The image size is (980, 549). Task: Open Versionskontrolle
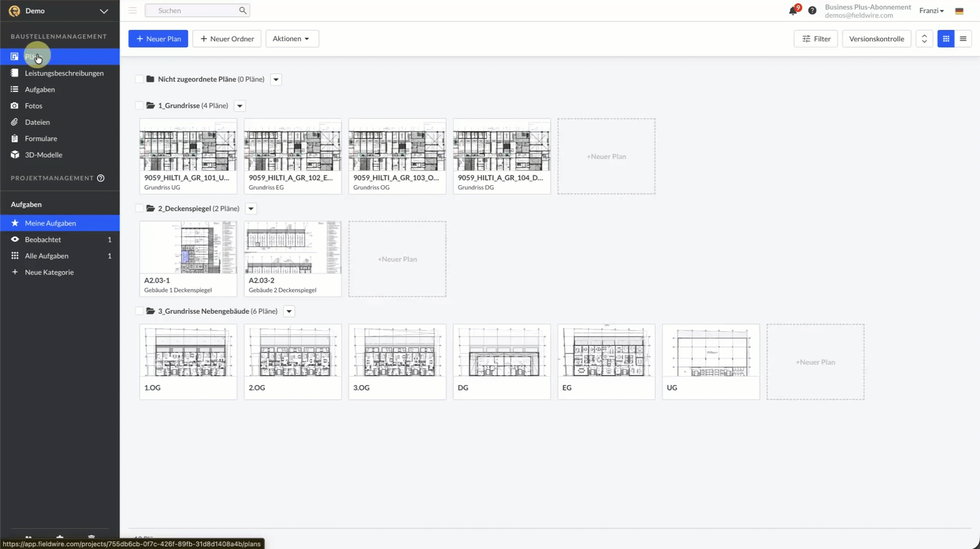(876, 39)
